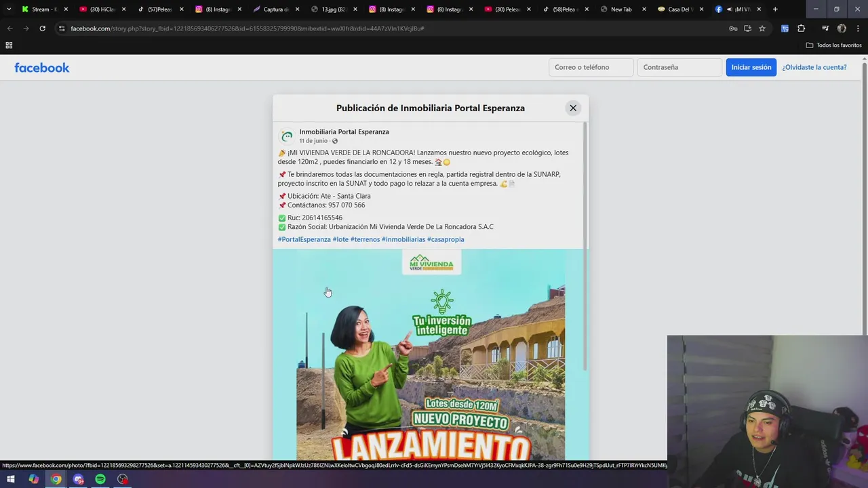
Task: Open the #casapropia hashtag
Action: pyautogui.click(x=446, y=239)
